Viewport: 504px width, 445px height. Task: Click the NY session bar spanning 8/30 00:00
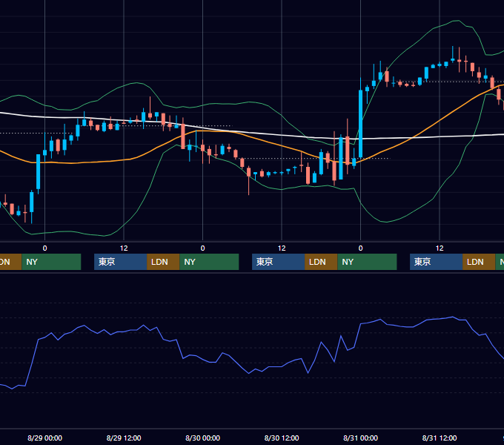pyautogui.click(x=209, y=262)
